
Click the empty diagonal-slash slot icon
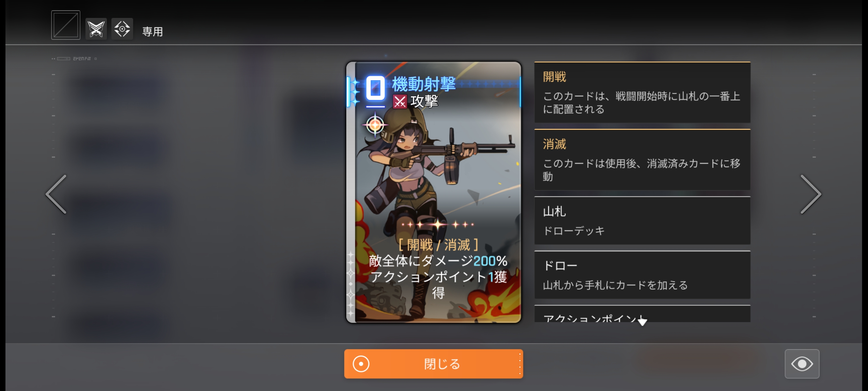66,25
